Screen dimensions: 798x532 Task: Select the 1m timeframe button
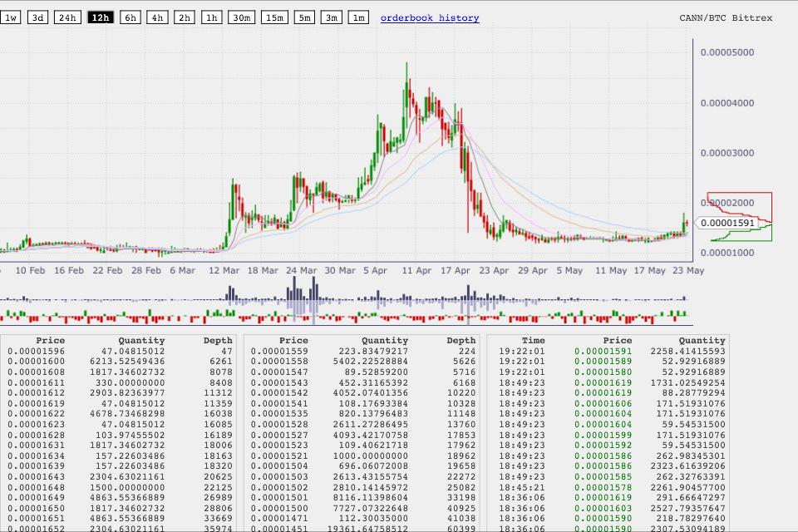(x=358, y=17)
